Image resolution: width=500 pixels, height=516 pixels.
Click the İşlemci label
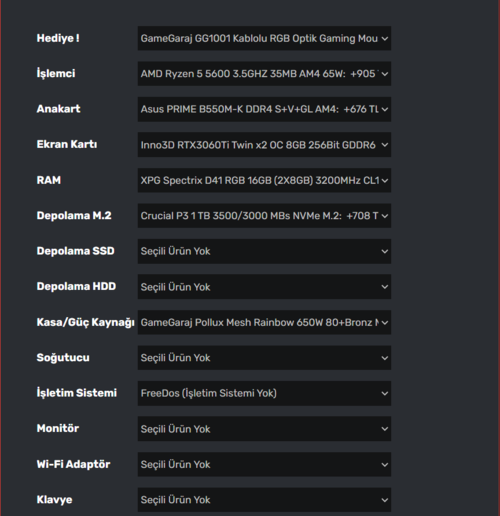(x=56, y=73)
